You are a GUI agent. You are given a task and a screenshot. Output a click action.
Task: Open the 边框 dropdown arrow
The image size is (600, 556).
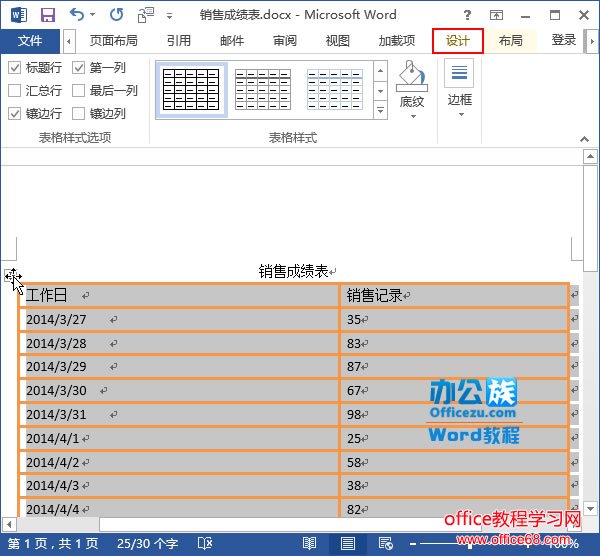[x=461, y=114]
